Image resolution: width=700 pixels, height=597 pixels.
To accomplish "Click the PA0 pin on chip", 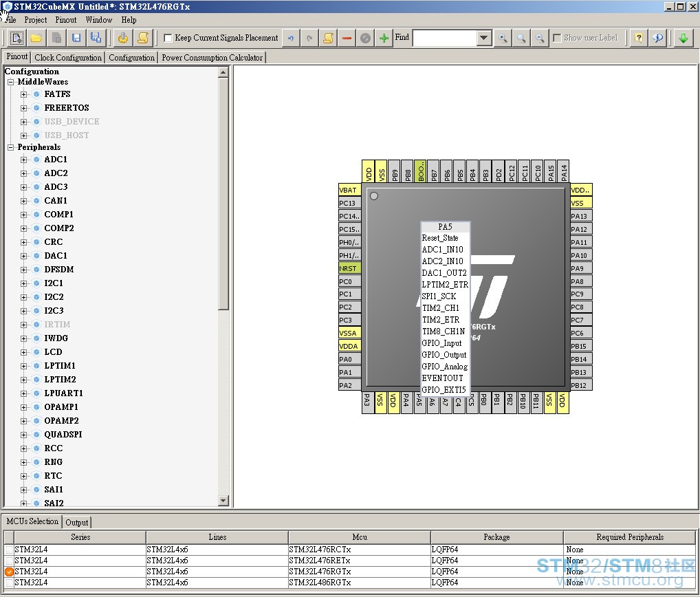I will [349, 359].
